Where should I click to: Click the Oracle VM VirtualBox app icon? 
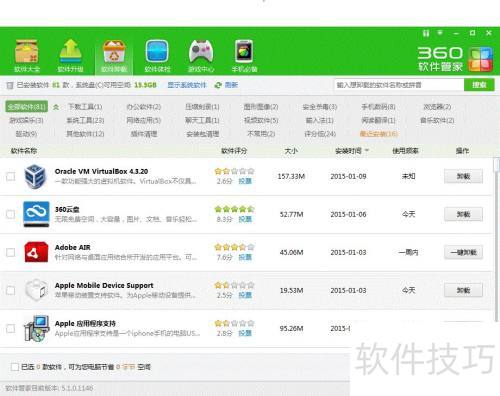(x=35, y=176)
